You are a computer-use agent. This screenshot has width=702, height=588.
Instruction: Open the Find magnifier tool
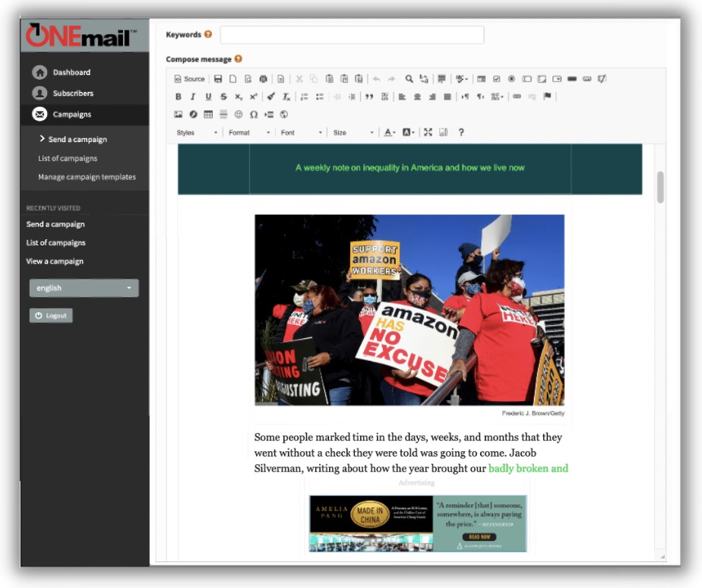tap(409, 79)
